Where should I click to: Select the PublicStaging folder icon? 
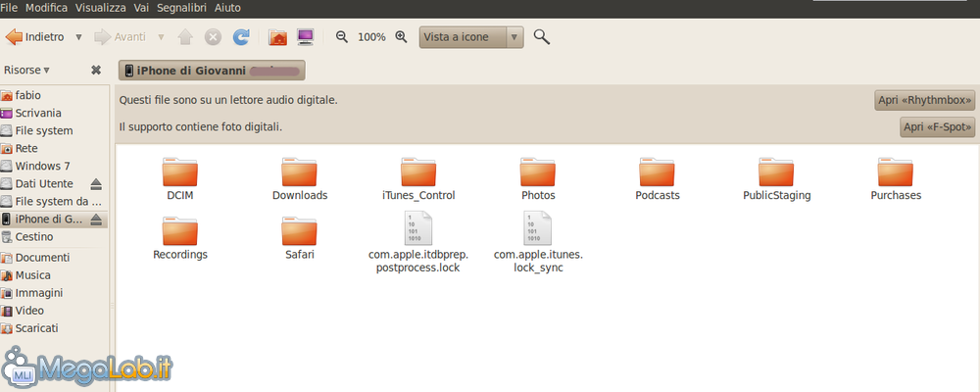pos(776,171)
